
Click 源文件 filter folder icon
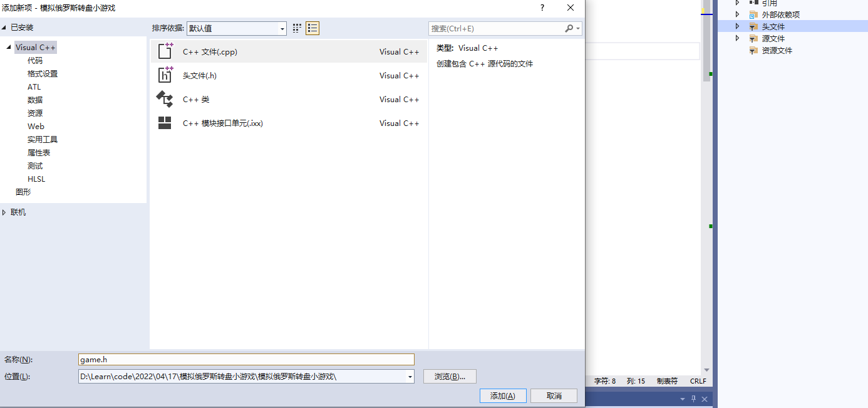[753, 38]
